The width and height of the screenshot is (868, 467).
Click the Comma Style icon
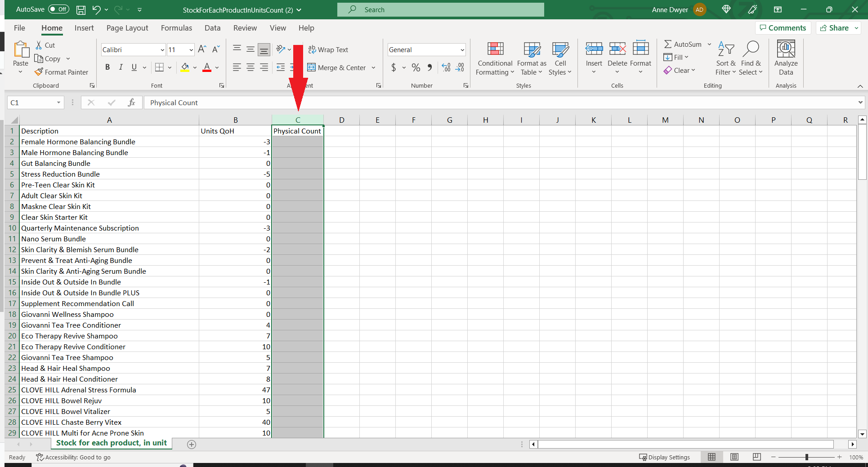[430, 67]
